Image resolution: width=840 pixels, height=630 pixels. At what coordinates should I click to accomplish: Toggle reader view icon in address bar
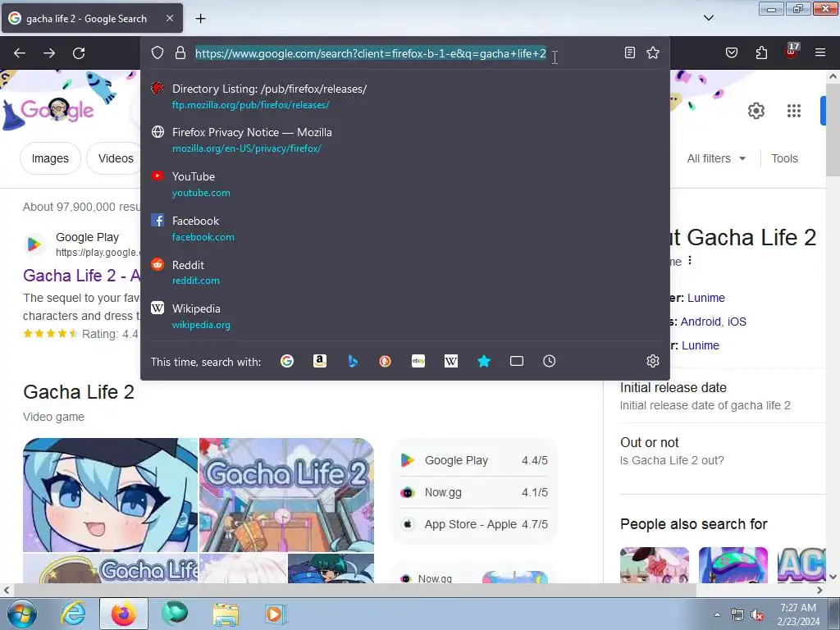(x=630, y=52)
